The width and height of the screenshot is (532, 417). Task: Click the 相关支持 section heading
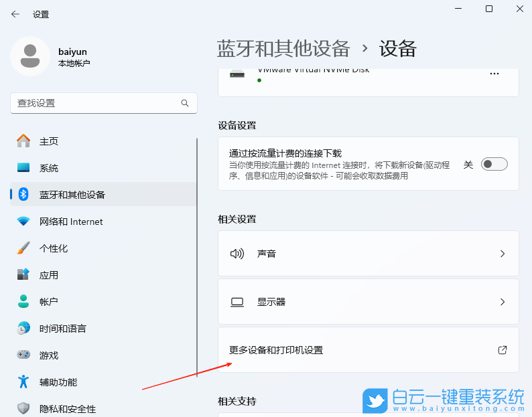click(237, 402)
